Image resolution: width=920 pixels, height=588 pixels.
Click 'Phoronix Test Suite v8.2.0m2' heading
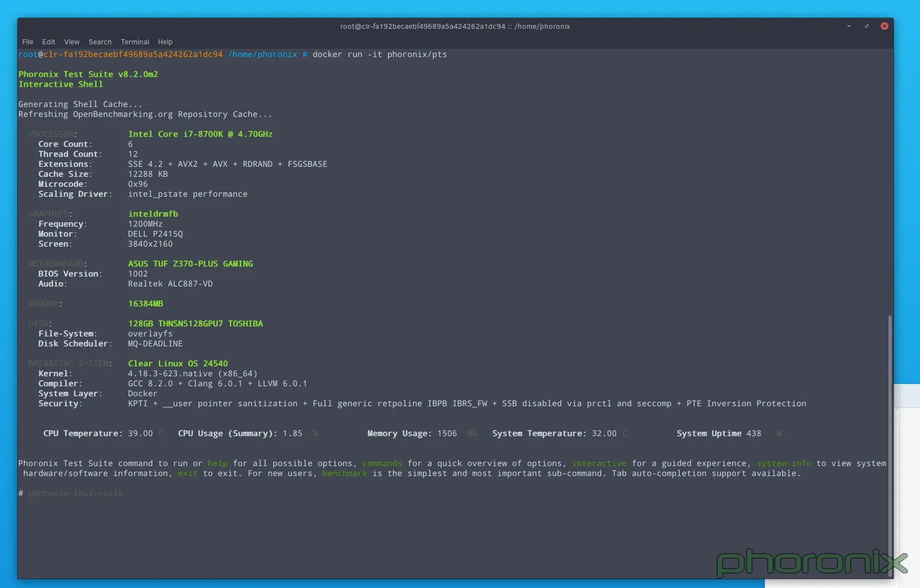click(88, 74)
